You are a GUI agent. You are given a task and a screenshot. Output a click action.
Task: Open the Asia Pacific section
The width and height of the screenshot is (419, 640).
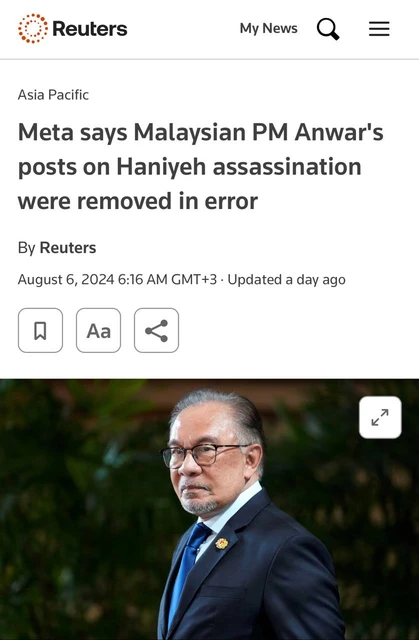coord(53,95)
